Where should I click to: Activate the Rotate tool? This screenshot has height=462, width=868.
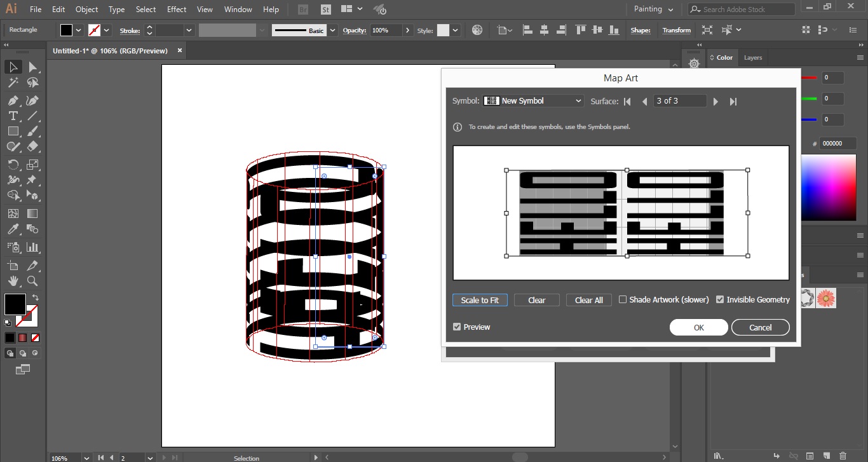click(x=13, y=164)
